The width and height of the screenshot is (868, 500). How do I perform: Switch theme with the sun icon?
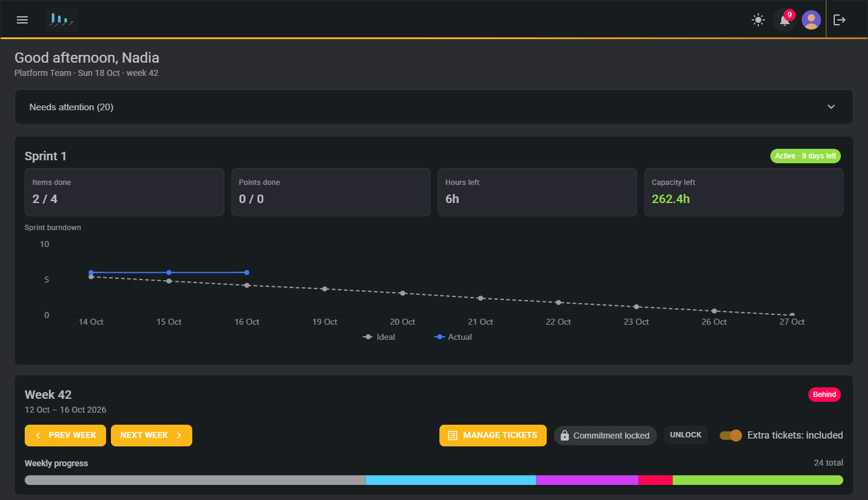click(x=758, y=20)
